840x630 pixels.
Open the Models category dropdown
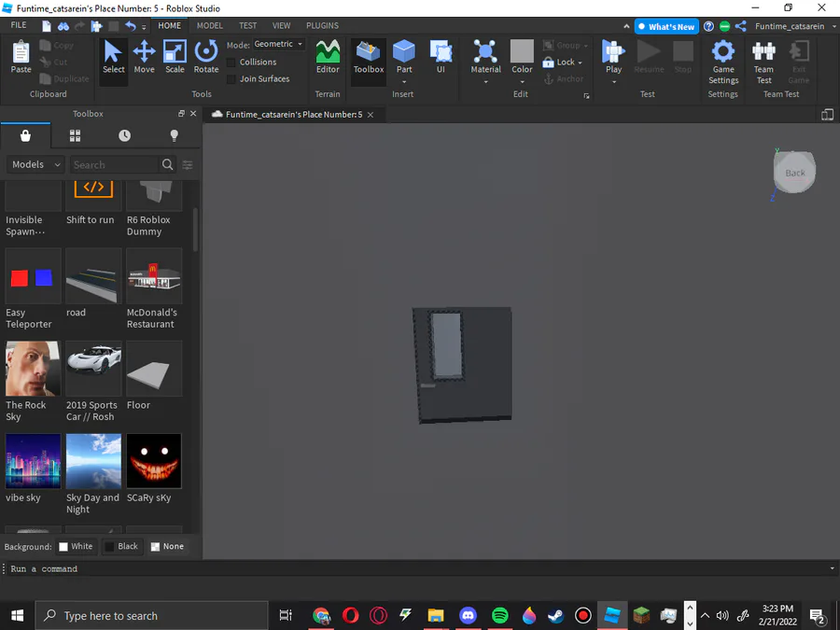[35, 164]
